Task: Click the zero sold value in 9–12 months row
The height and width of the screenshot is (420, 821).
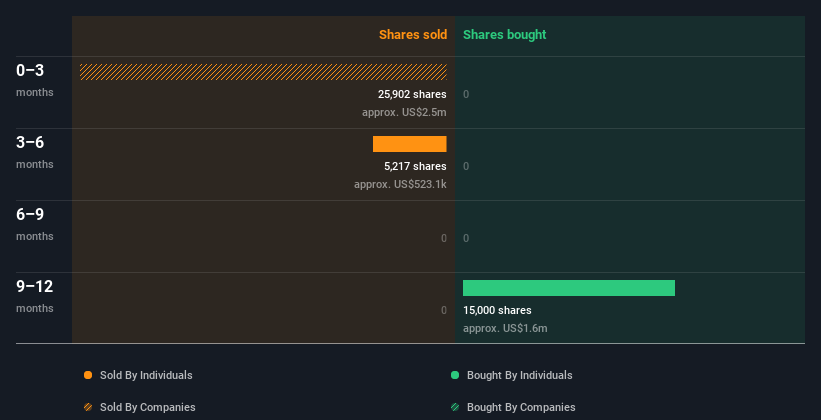Action: tap(443, 310)
